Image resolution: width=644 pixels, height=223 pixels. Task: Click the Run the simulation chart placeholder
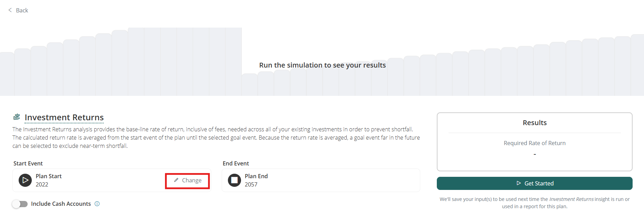(322, 65)
